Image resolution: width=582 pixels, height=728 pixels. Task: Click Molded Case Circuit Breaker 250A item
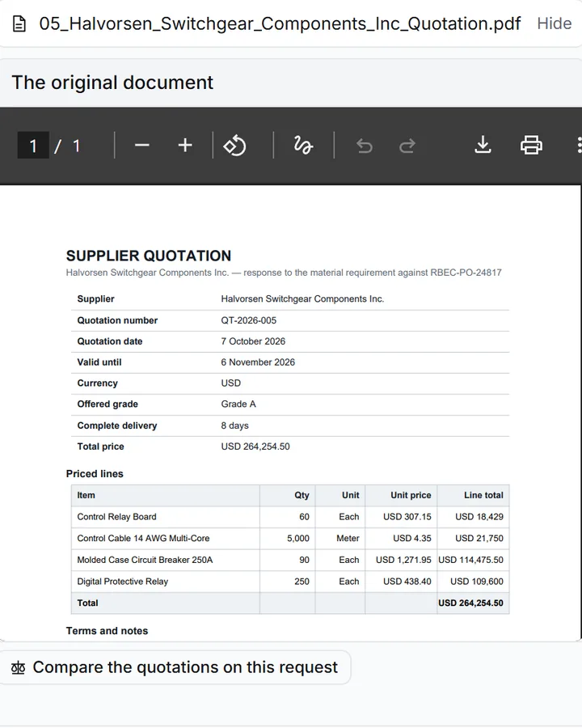(145, 560)
